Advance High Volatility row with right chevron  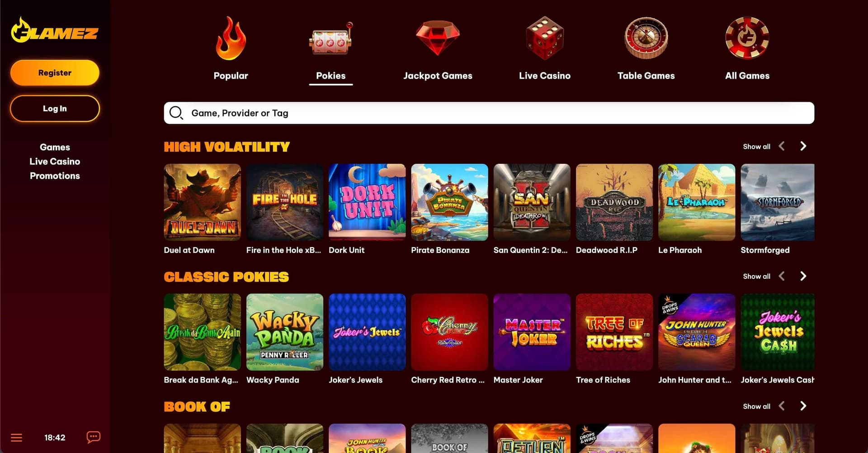(x=803, y=146)
